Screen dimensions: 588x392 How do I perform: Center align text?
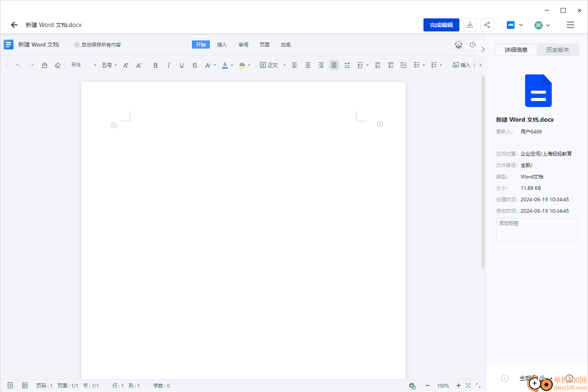[x=308, y=65]
